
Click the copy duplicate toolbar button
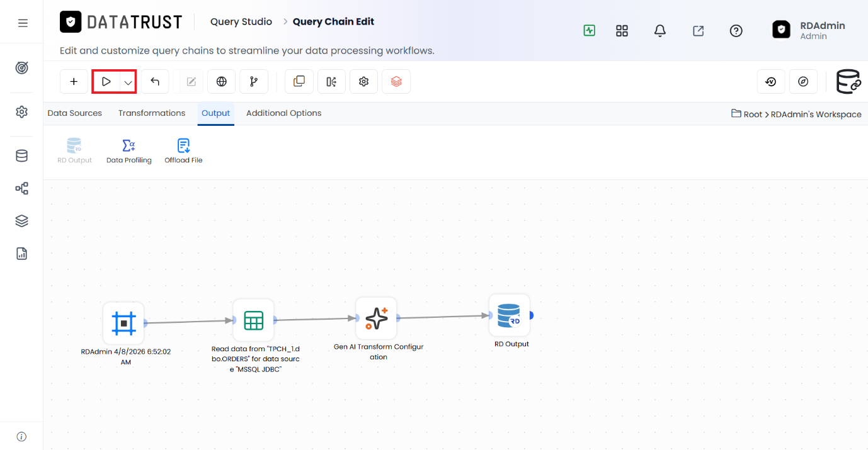pos(299,82)
